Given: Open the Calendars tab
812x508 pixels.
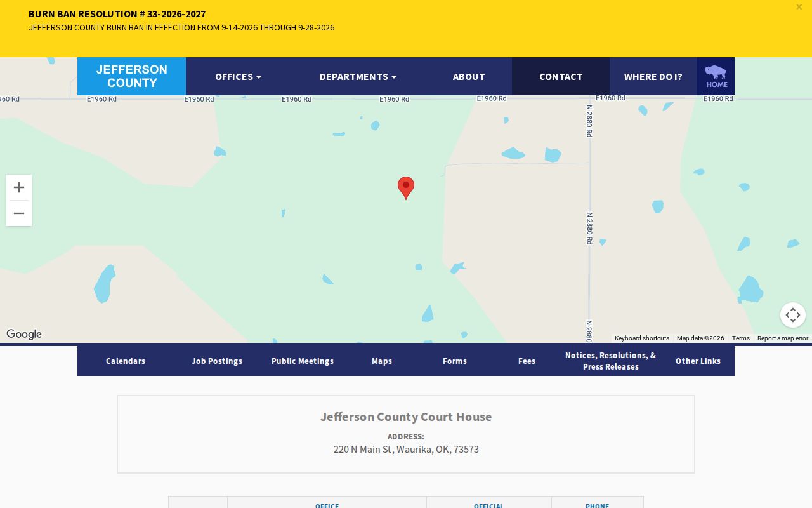Looking at the screenshot, I should pos(126,361).
